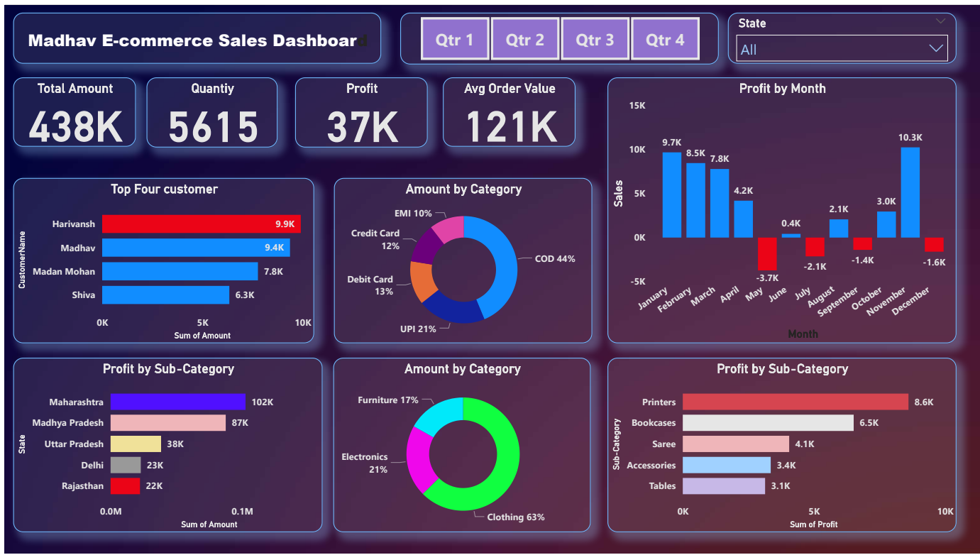Image resolution: width=980 pixels, height=555 pixels.
Task: Click the white Bookcases bar
Action: point(768,423)
